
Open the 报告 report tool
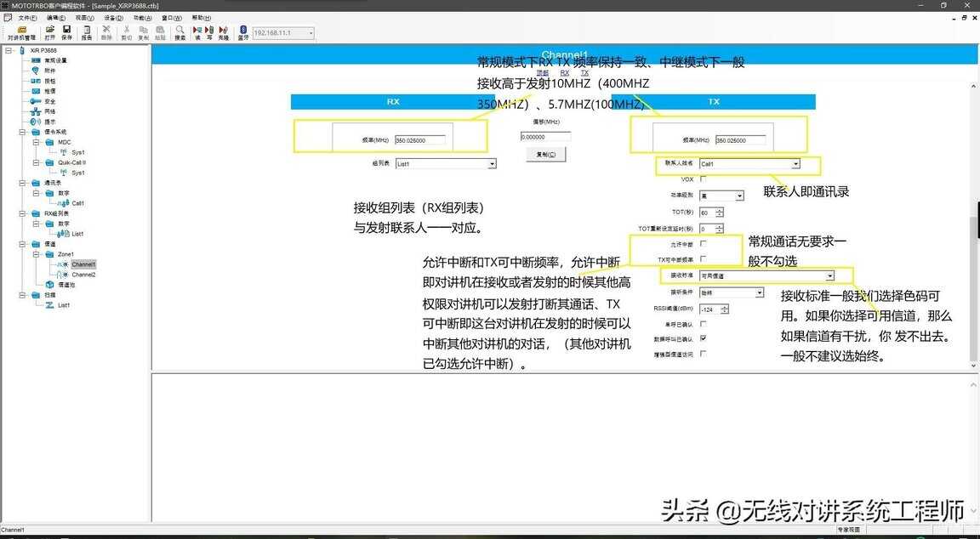[x=87, y=32]
